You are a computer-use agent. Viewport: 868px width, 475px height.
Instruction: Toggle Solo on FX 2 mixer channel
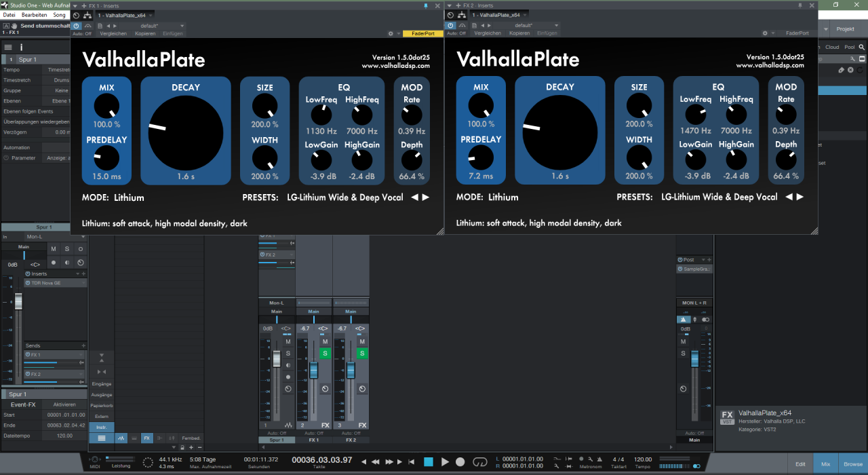tap(362, 354)
